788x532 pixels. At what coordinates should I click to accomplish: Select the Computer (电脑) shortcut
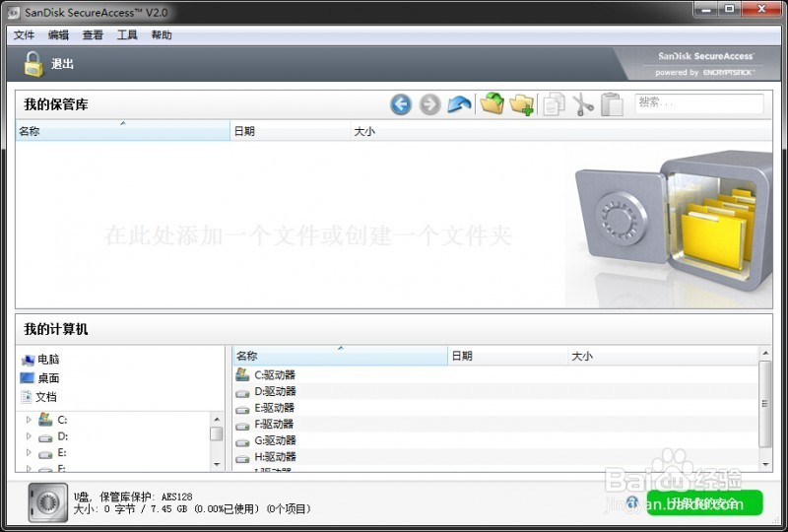coord(40,360)
